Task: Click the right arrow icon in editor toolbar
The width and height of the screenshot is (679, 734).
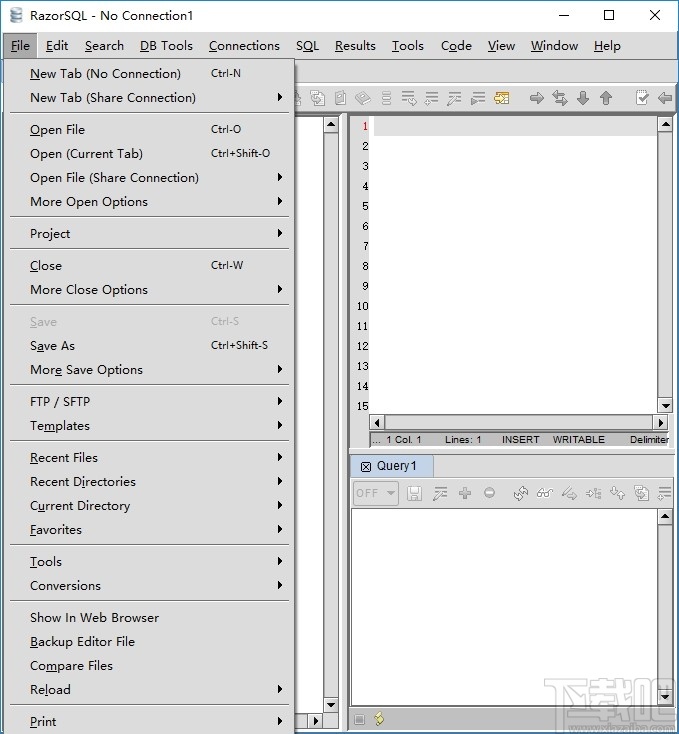Action: 537,98
